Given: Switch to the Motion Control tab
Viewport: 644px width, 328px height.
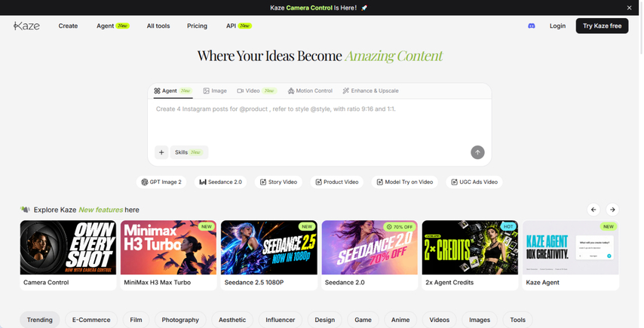Looking at the screenshot, I should click(x=310, y=90).
